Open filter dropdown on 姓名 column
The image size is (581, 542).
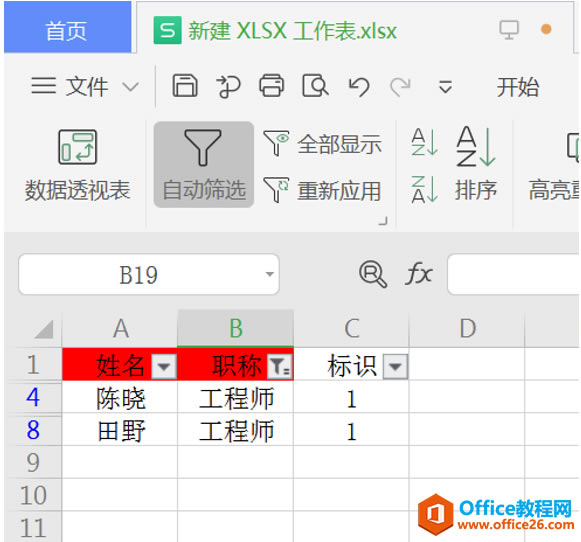coord(164,366)
